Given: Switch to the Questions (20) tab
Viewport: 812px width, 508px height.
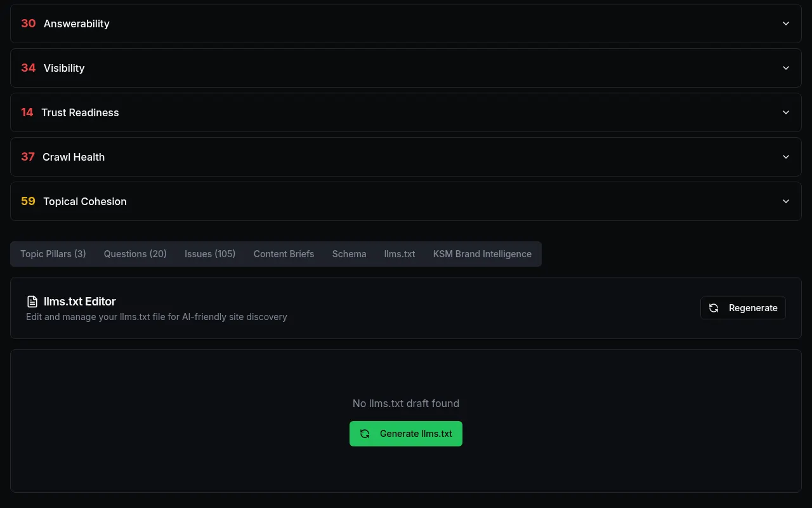Looking at the screenshot, I should click(x=135, y=254).
